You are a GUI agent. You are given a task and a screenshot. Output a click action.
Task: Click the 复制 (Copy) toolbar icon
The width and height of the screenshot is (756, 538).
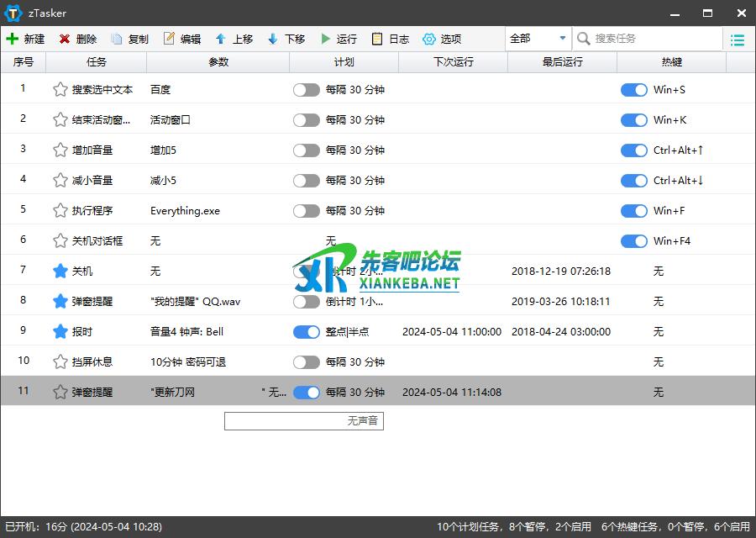117,39
